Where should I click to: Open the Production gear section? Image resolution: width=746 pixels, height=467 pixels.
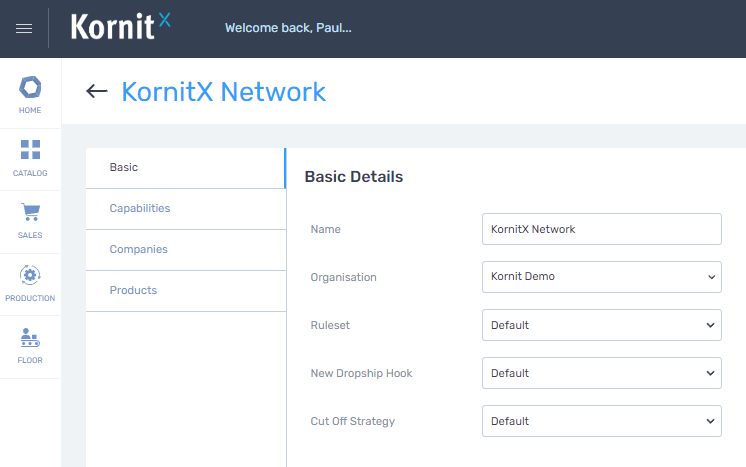click(x=30, y=284)
